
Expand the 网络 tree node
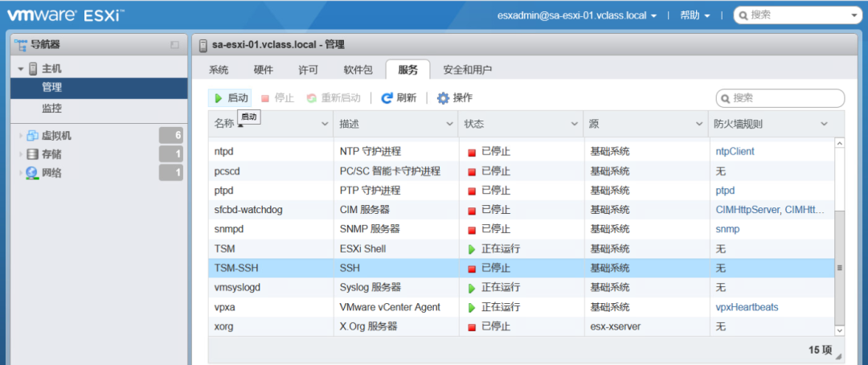point(22,174)
